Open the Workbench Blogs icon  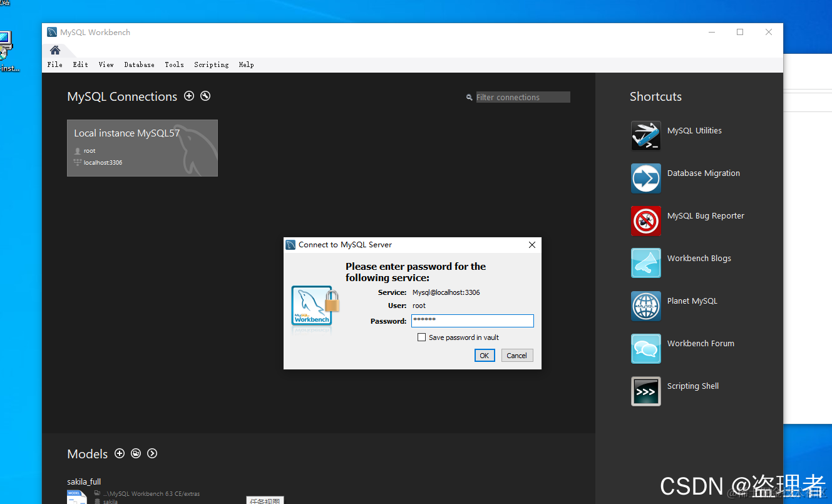click(x=645, y=263)
